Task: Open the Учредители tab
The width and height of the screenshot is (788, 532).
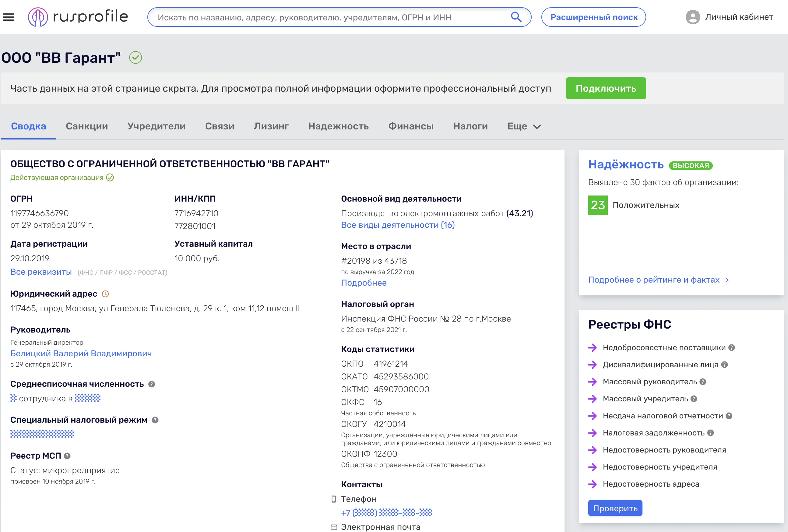Action: click(157, 126)
